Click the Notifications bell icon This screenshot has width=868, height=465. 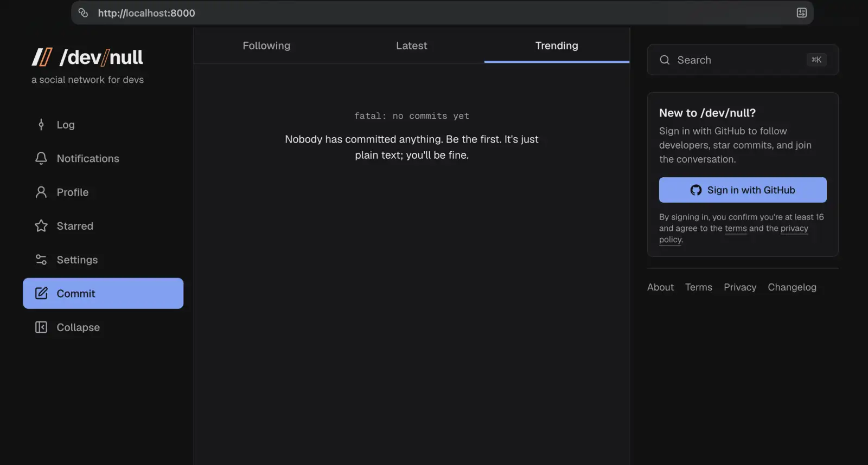point(41,158)
